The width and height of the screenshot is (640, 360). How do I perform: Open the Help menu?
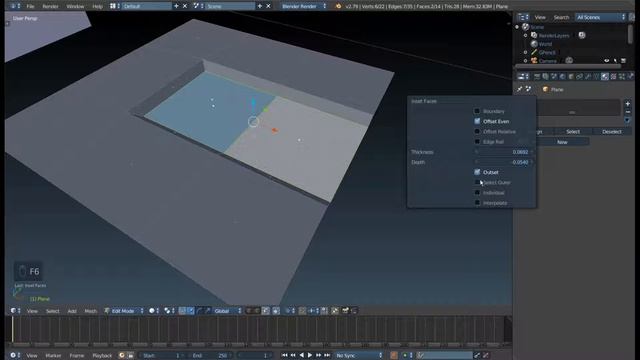point(97,6)
